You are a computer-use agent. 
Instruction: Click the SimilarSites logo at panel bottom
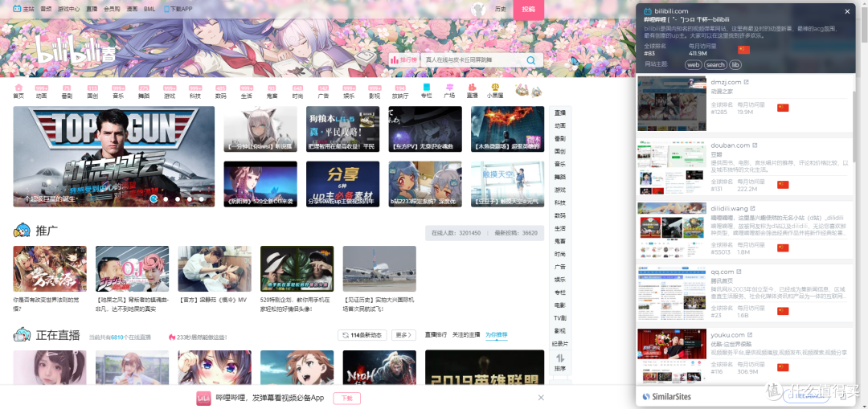(666, 396)
